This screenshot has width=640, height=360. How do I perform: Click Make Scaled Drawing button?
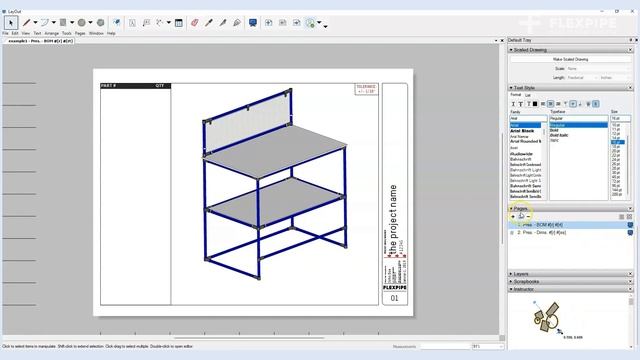click(x=570, y=60)
